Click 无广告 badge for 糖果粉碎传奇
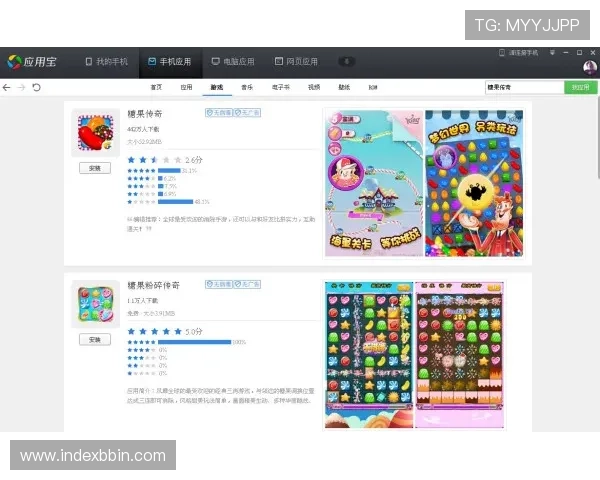Viewport: 600px width, 480px height. click(x=247, y=284)
